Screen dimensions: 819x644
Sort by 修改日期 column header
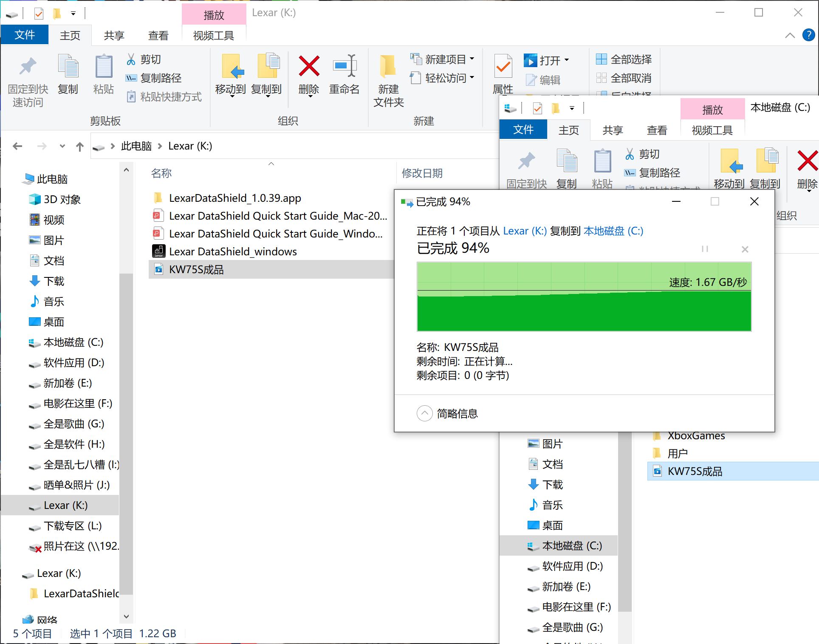422,173
